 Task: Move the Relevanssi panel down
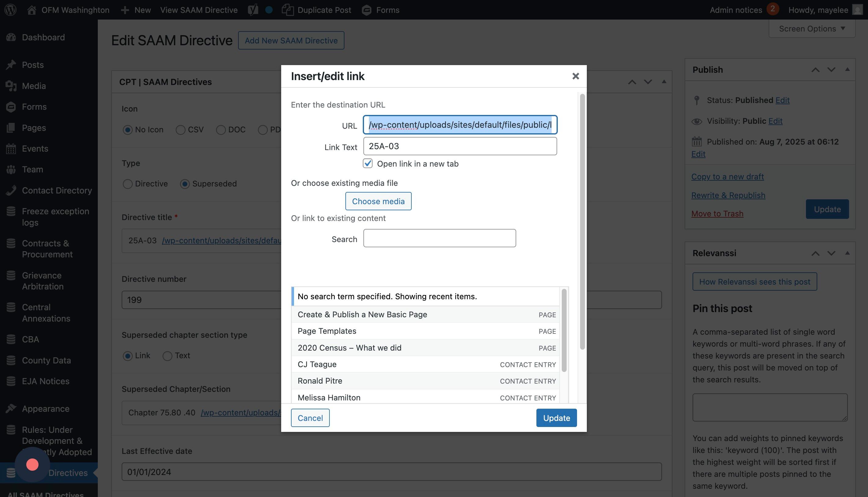click(x=831, y=253)
